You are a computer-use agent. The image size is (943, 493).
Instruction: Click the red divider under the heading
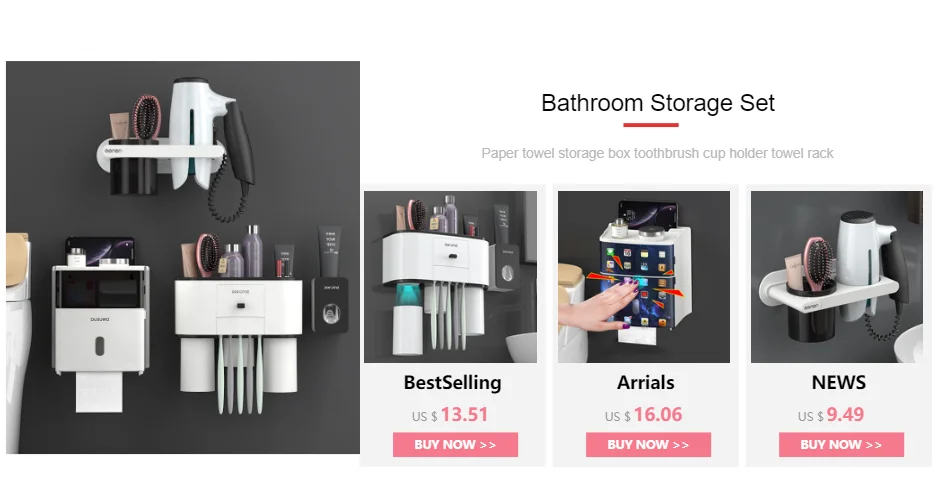[651, 125]
